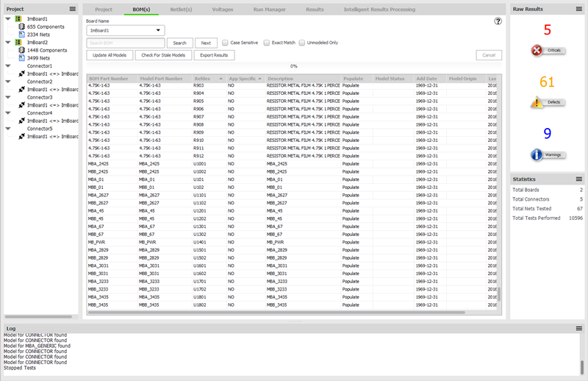588x381 pixels.
Task: Click the blue Warnings info icon
Action: point(537,154)
